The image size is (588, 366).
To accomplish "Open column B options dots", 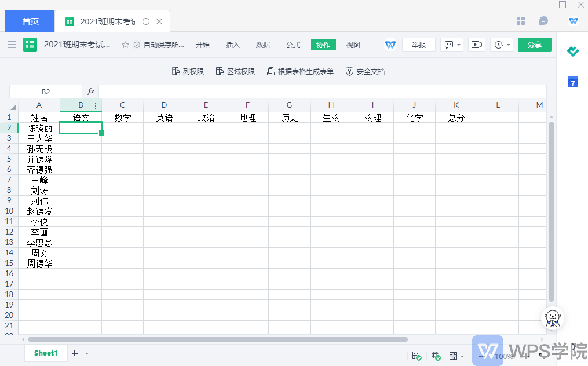I will pyautogui.click(x=96, y=106).
